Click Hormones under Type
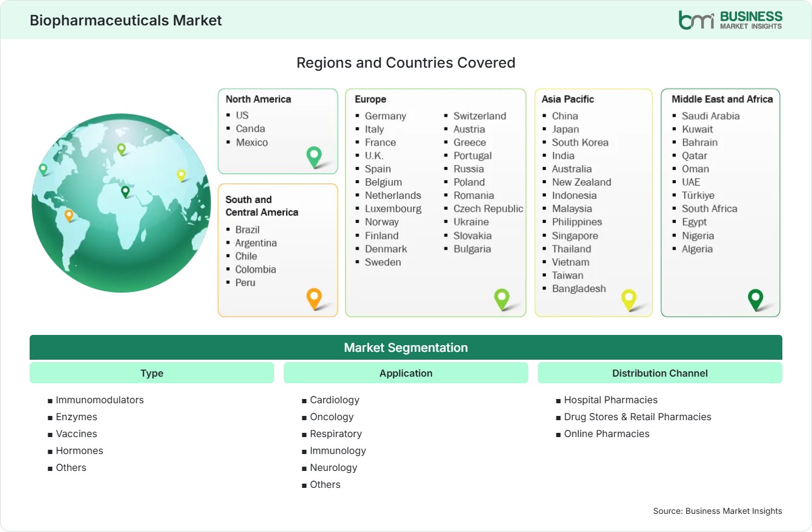Image resolution: width=812 pixels, height=532 pixels. pos(79,451)
